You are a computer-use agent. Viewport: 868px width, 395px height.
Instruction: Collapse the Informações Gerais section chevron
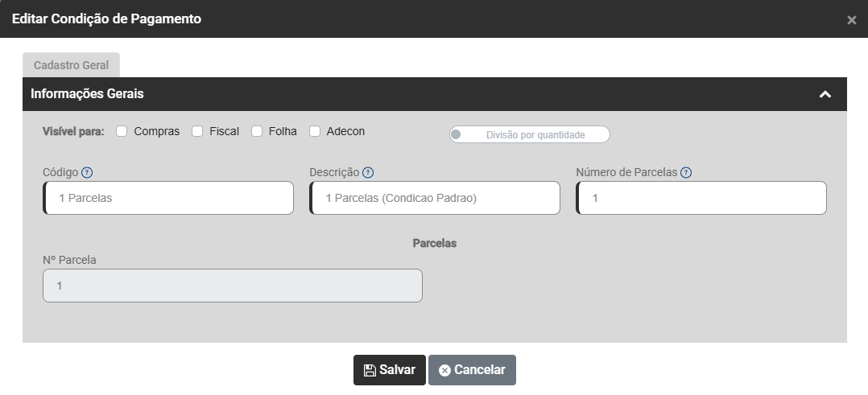coord(825,94)
